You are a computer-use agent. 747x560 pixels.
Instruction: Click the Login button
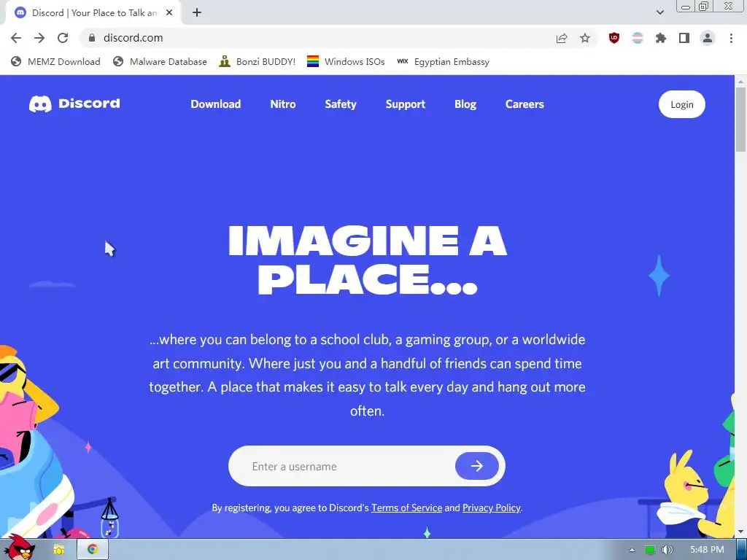(x=682, y=104)
